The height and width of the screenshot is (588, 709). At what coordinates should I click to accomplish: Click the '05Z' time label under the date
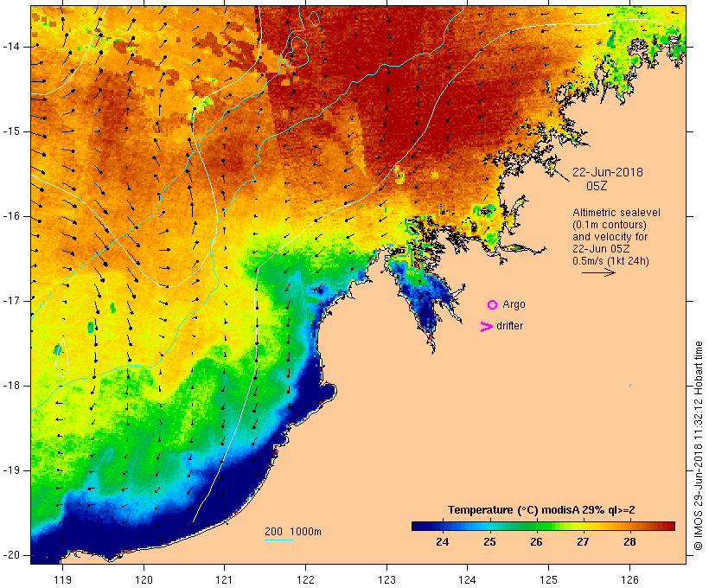pyautogui.click(x=597, y=186)
